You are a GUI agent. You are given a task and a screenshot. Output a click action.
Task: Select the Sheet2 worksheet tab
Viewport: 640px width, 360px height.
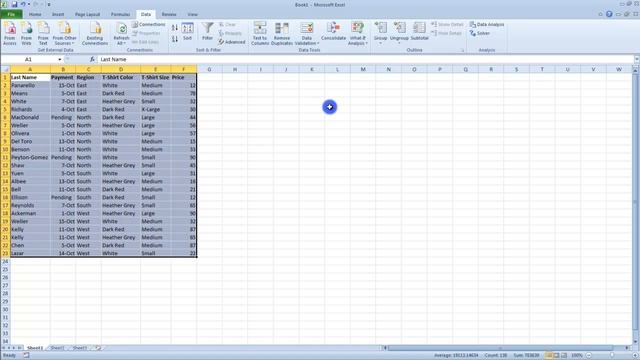(x=57, y=348)
